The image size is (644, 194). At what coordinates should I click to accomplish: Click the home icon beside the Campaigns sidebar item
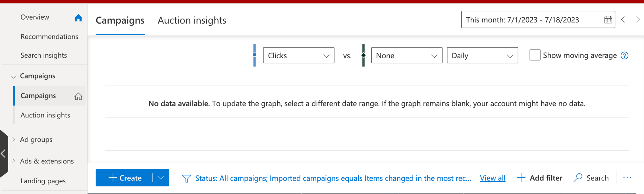(x=78, y=96)
